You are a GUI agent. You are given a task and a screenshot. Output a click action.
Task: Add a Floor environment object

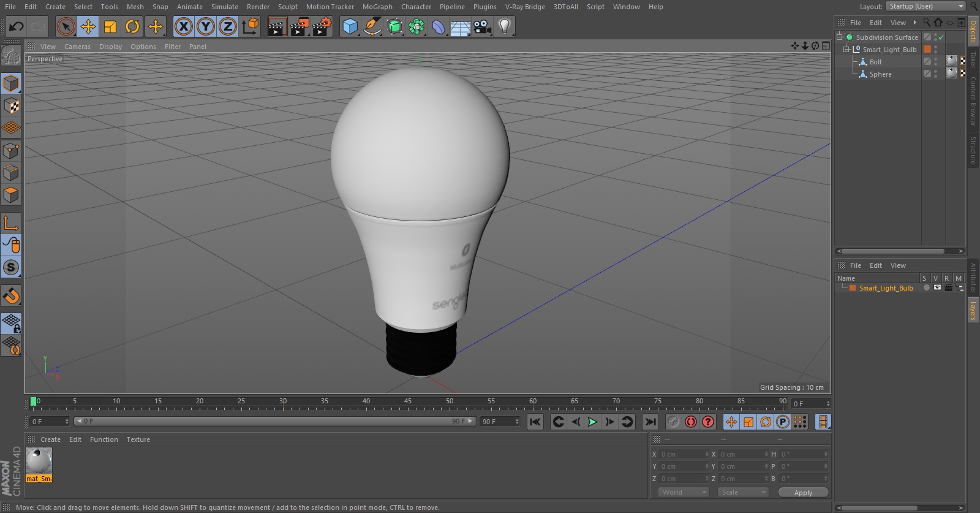click(460, 26)
